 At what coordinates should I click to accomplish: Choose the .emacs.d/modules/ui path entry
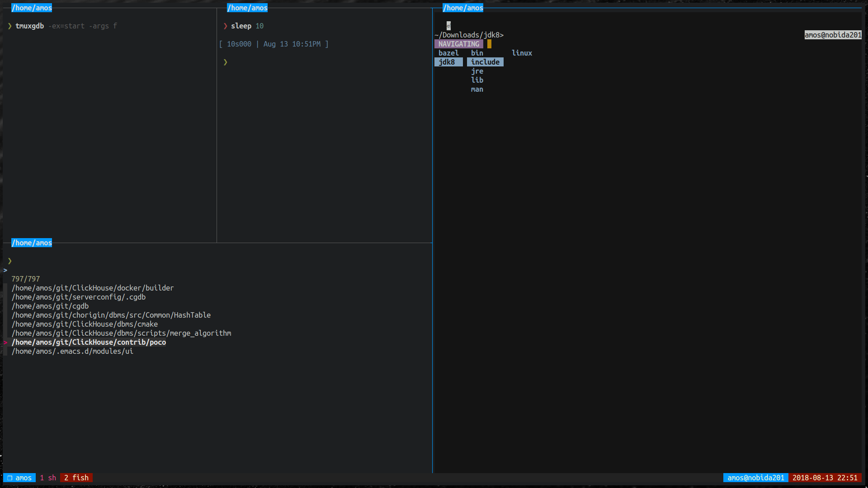(x=72, y=351)
